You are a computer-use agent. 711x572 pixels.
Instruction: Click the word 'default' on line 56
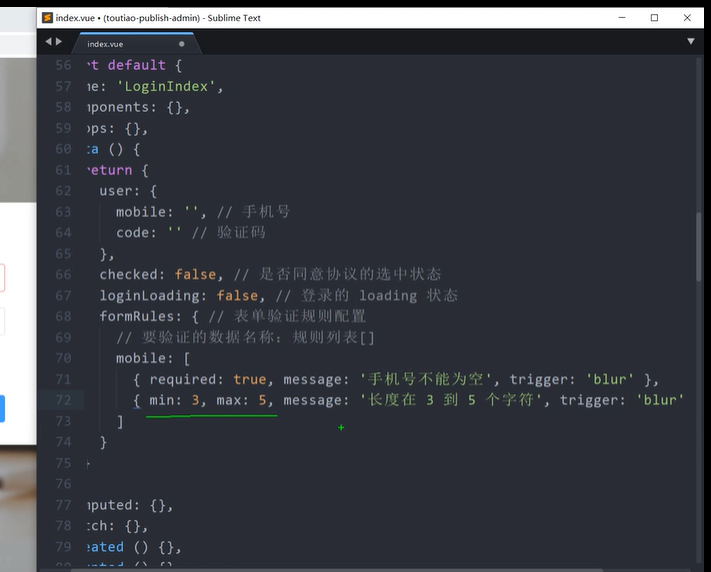136,65
